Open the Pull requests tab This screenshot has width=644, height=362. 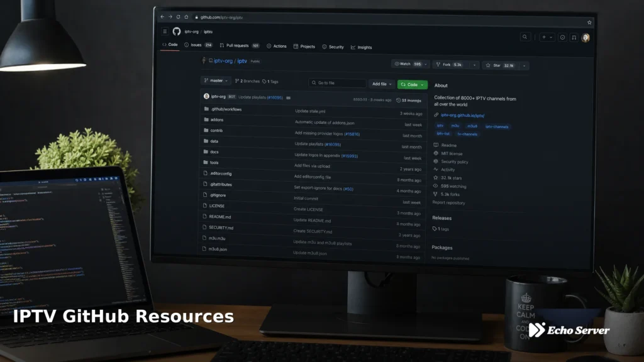click(240, 45)
